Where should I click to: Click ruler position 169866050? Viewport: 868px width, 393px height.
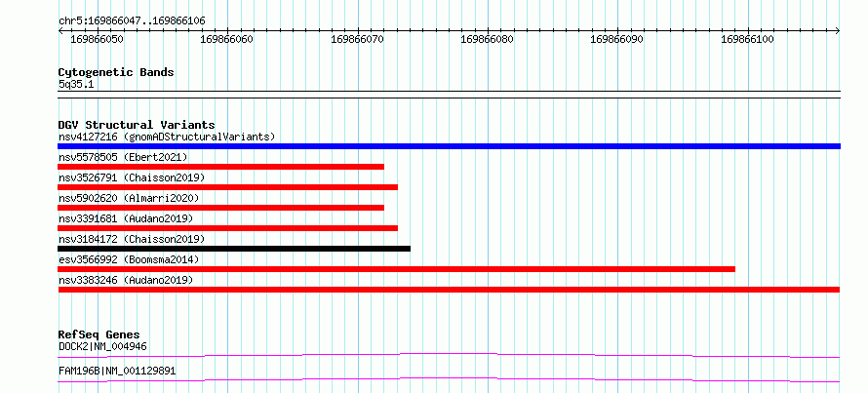[x=98, y=40]
